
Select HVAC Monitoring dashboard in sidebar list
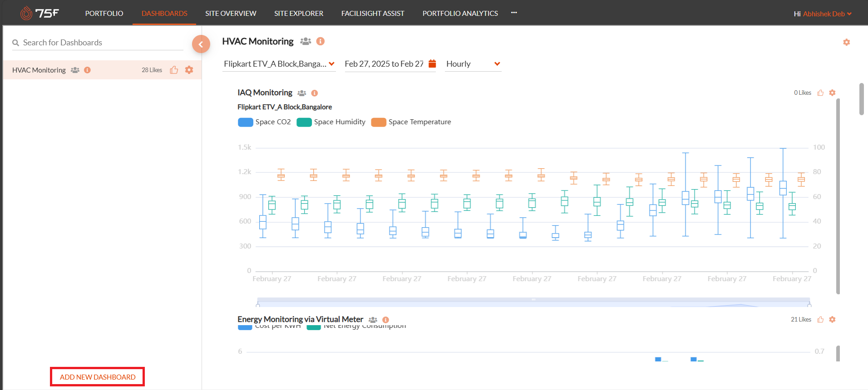[x=102, y=70]
